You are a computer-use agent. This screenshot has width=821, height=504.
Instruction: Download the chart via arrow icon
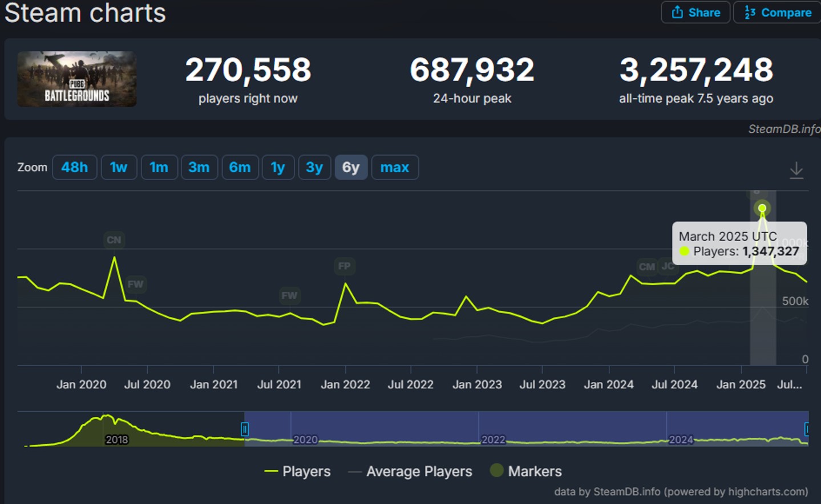coord(796,170)
